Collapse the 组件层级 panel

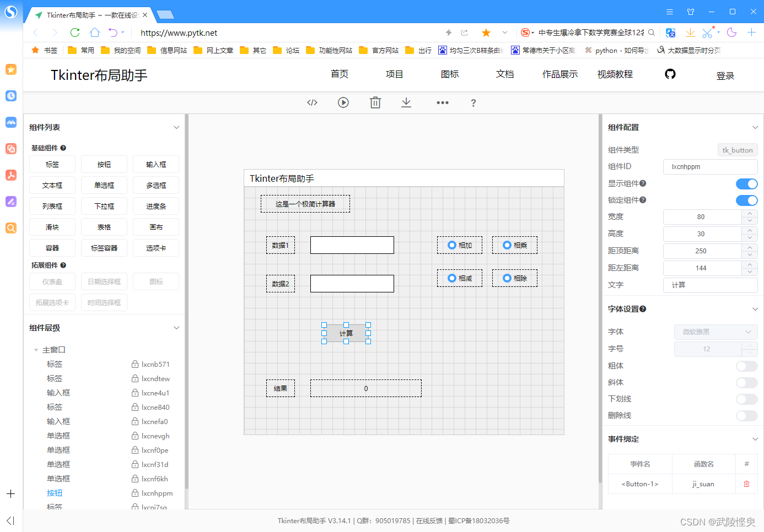coord(176,328)
